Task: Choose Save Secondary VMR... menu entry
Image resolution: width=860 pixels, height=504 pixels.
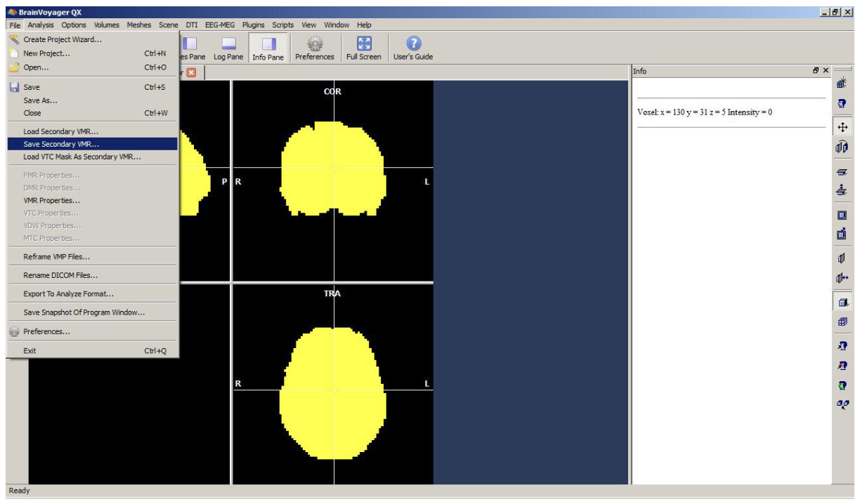Action: [x=61, y=144]
